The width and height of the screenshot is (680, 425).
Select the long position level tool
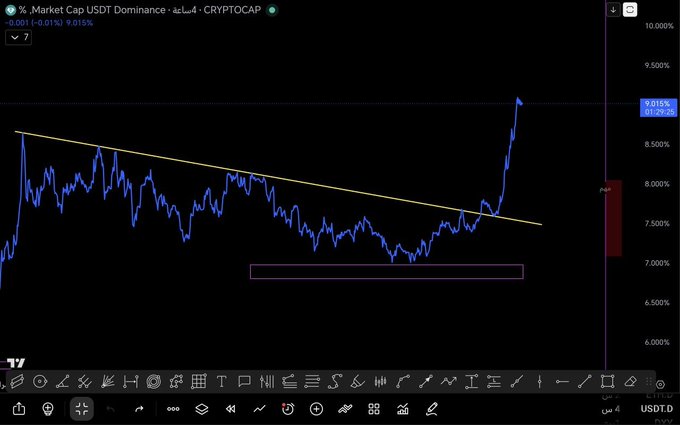point(494,382)
